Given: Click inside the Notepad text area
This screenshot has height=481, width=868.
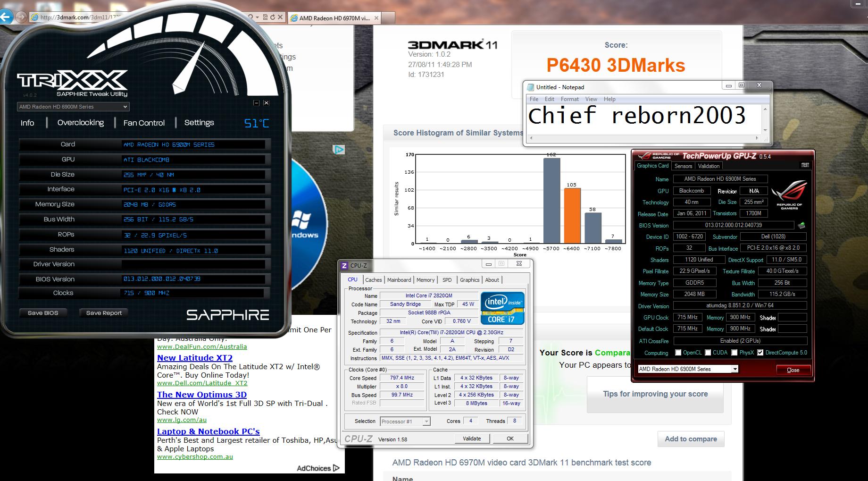Looking at the screenshot, I should [644, 119].
